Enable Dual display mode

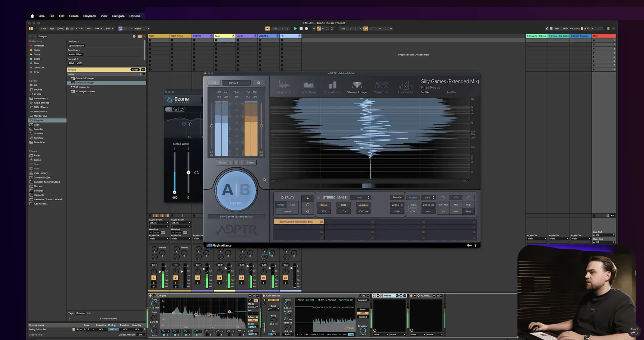point(293,205)
